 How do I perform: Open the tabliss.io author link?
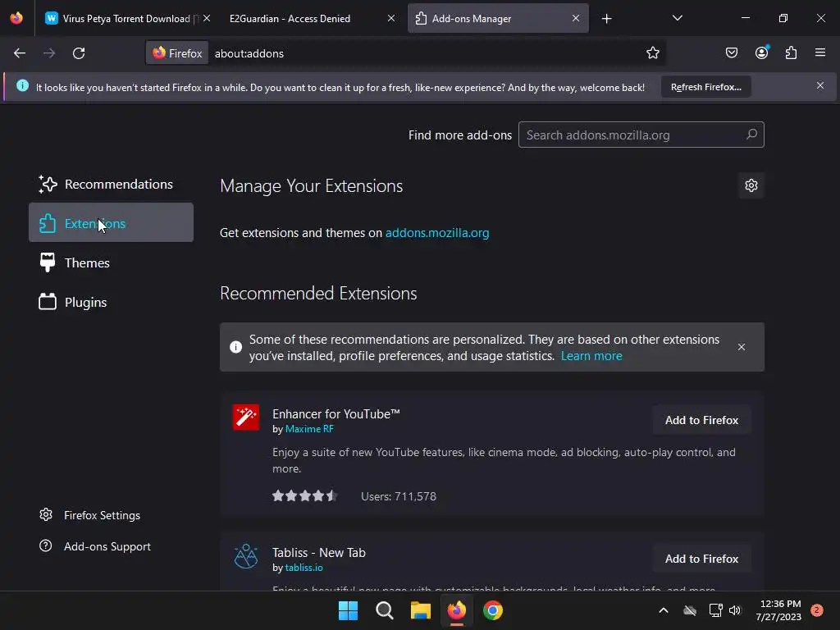coord(304,568)
